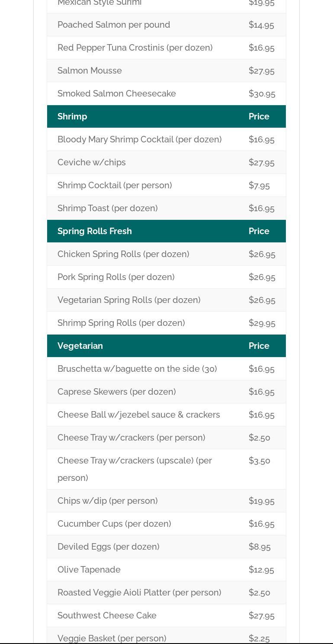Select Bloody Mary Shrimp Cocktail item

pos(139,139)
